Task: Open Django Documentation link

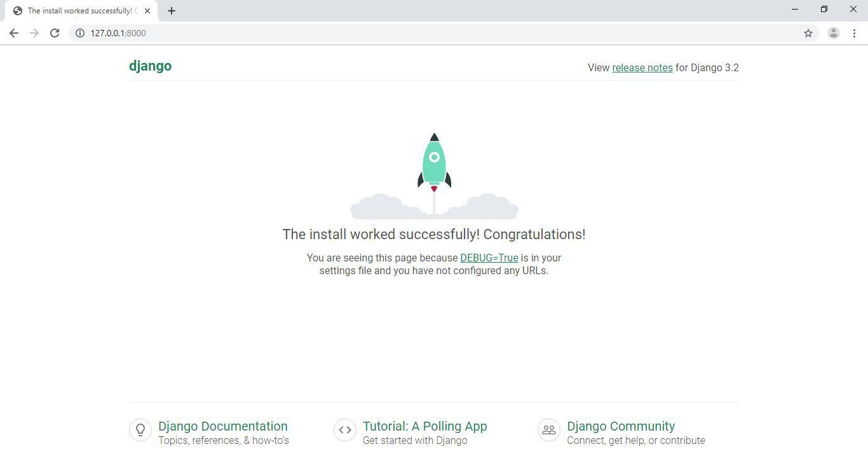Action: coord(222,426)
